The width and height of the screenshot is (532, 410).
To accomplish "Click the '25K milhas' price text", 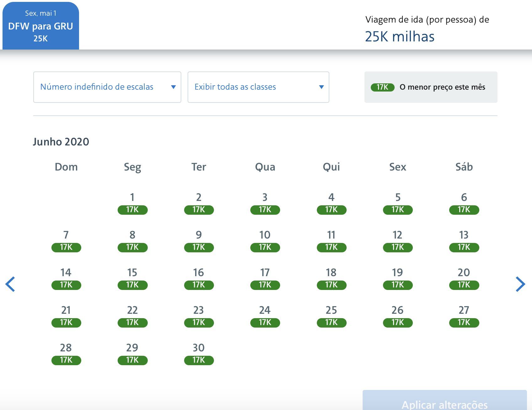I will 400,36.
